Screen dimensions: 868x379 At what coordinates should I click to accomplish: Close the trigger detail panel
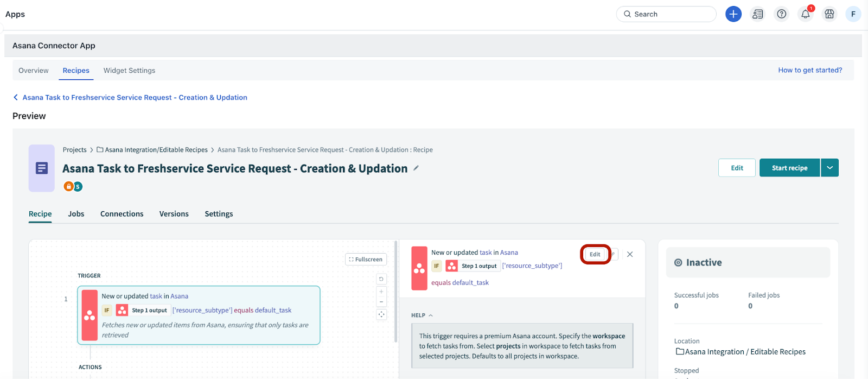coord(630,254)
